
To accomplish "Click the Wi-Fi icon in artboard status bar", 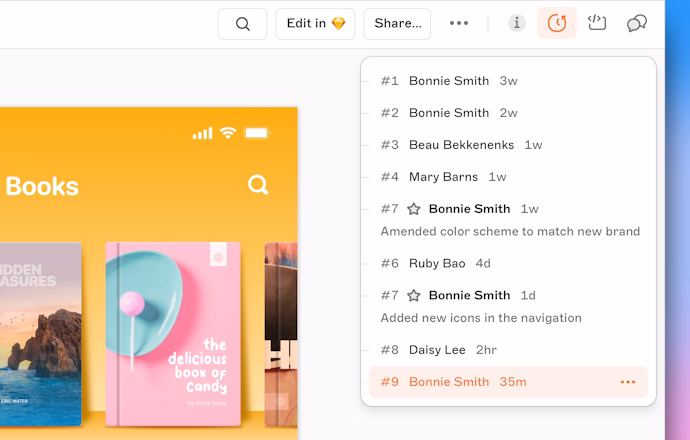I will click(228, 133).
